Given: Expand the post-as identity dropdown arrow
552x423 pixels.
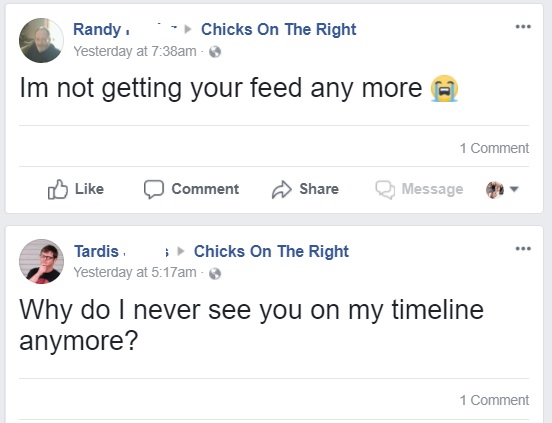Looking at the screenshot, I should point(514,189).
